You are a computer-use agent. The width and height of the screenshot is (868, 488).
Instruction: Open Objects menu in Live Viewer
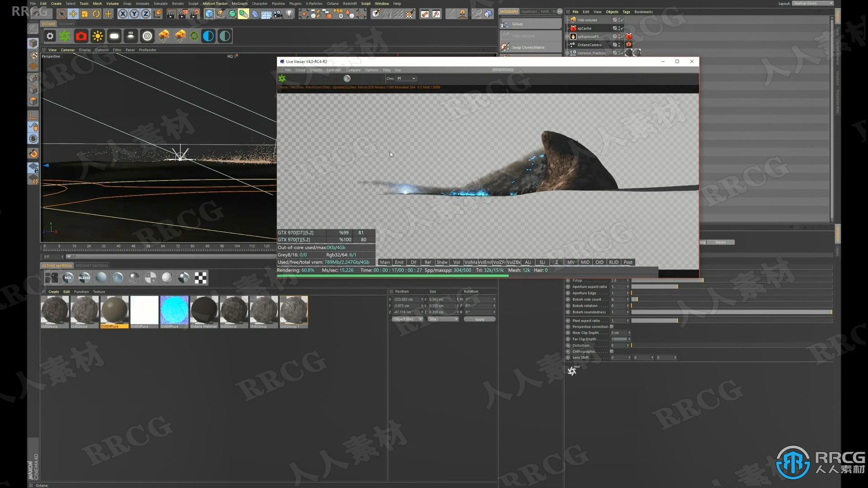point(316,70)
